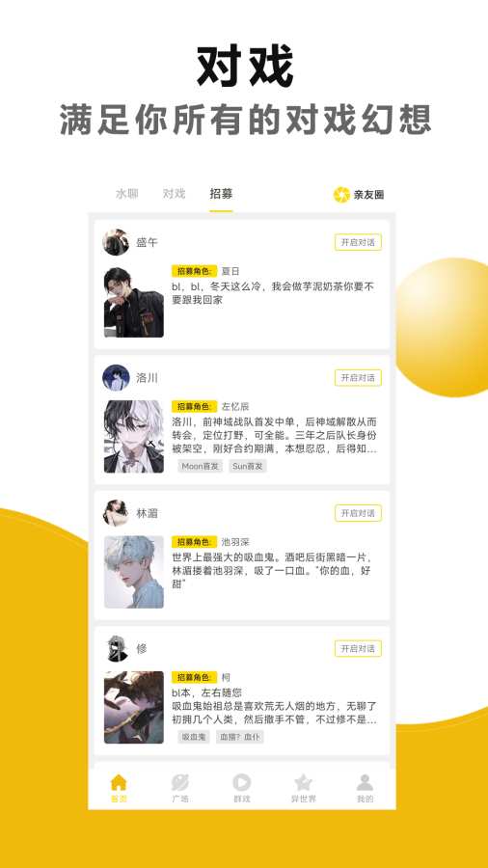This screenshot has width=488, height=868.
Task: Select the 吸血鬼 tag
Action: (194, 737)
